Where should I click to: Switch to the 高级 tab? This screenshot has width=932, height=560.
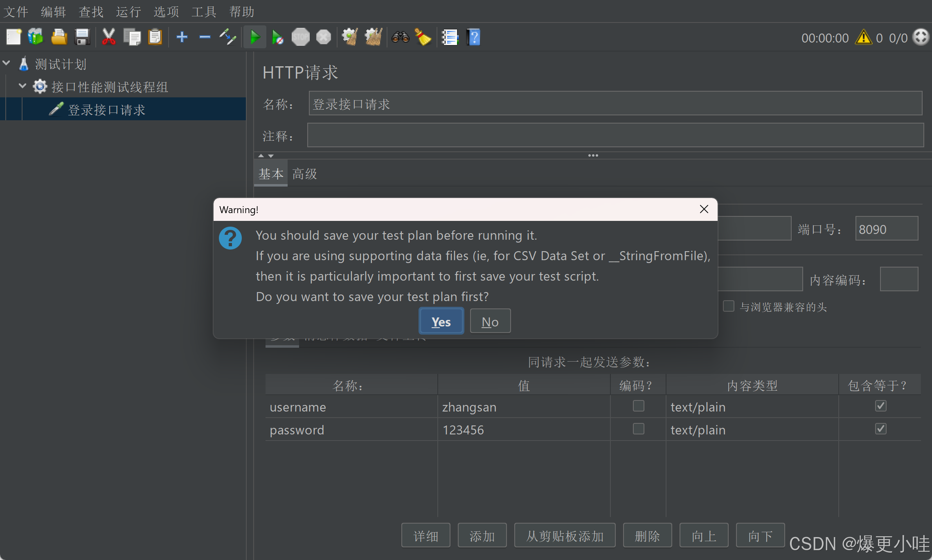coord(304,174)
